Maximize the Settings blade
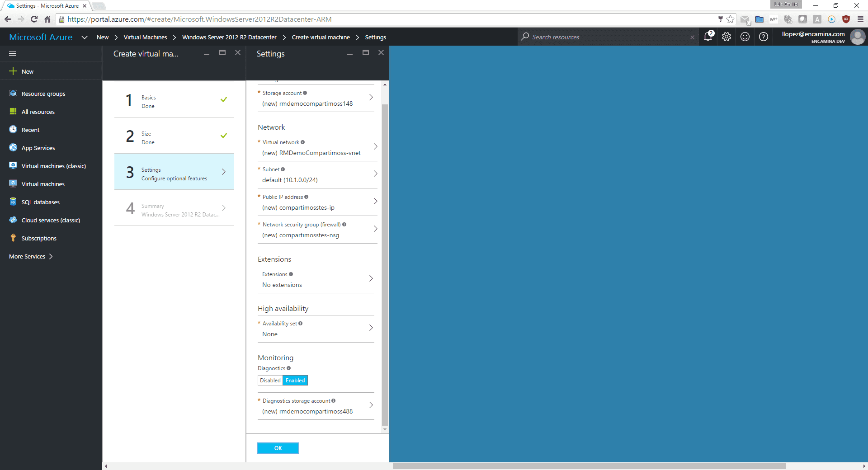The image size is (868, 470). [366, 53]
